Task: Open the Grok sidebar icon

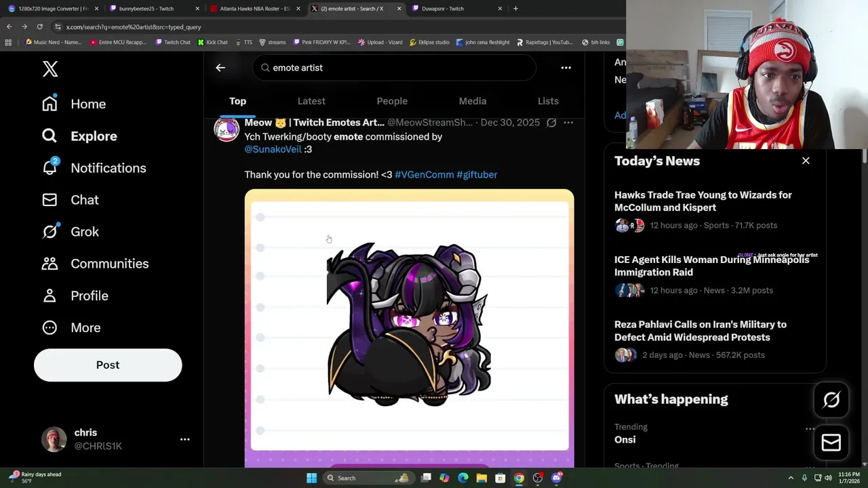Action: click(50, 232)
